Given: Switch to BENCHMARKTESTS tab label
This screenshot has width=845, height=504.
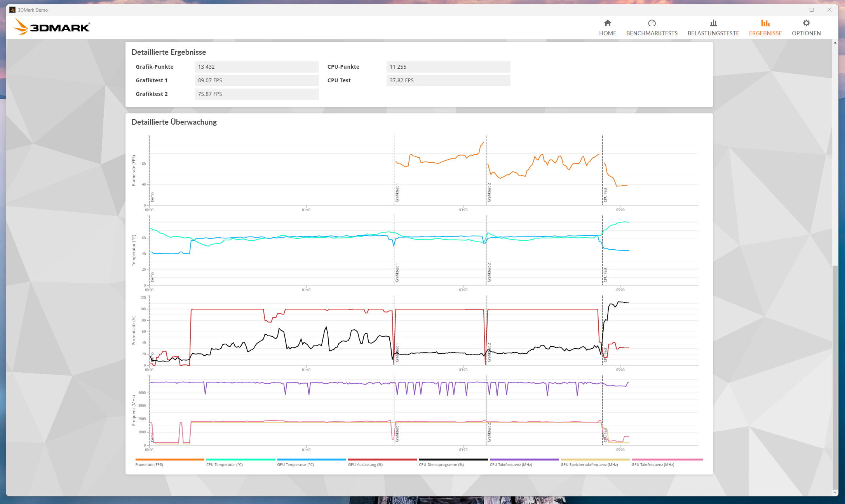Looking at the screenshot, I should click(652, 33).
